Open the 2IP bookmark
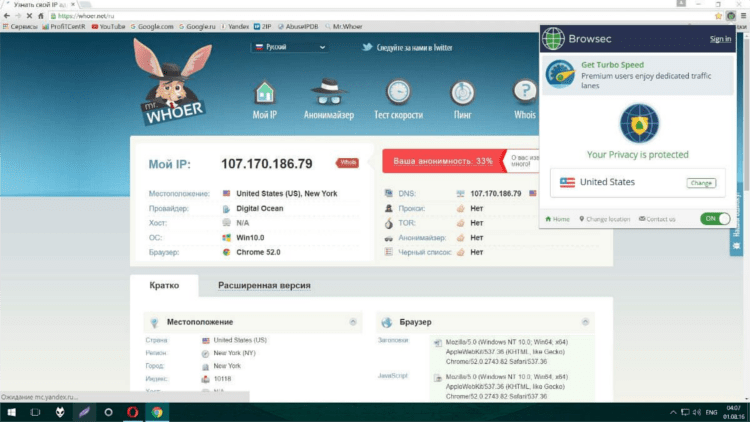Screen dimensions: 750x422 (263, 26)
